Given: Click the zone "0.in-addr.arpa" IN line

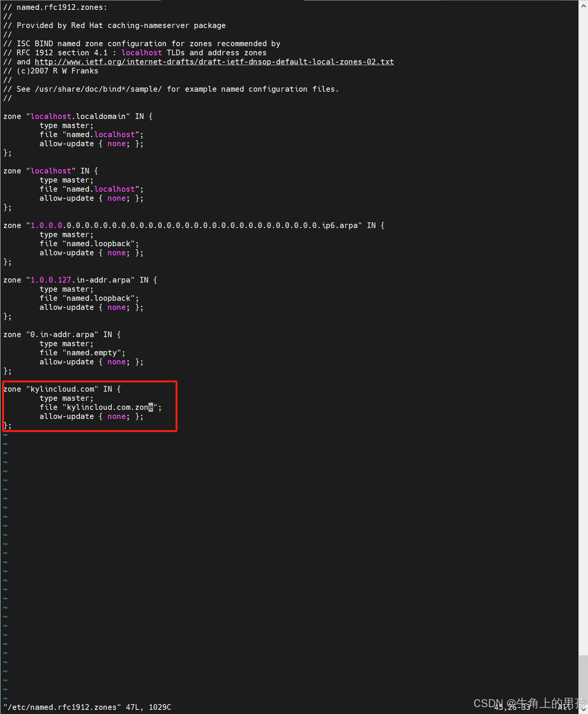Looking at the screenshot, I should click(62, 334).
